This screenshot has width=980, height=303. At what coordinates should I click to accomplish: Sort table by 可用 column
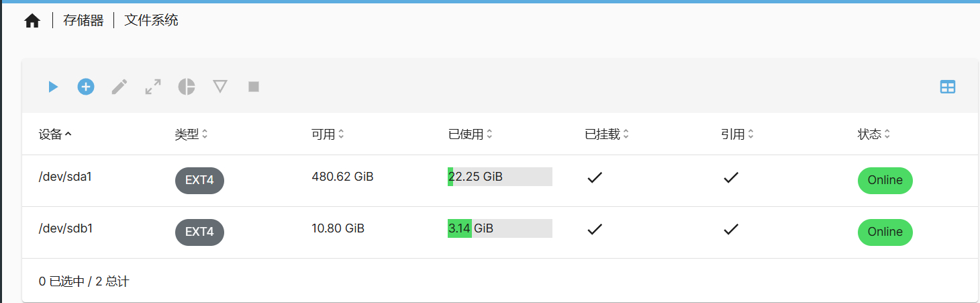coord(328,134)
